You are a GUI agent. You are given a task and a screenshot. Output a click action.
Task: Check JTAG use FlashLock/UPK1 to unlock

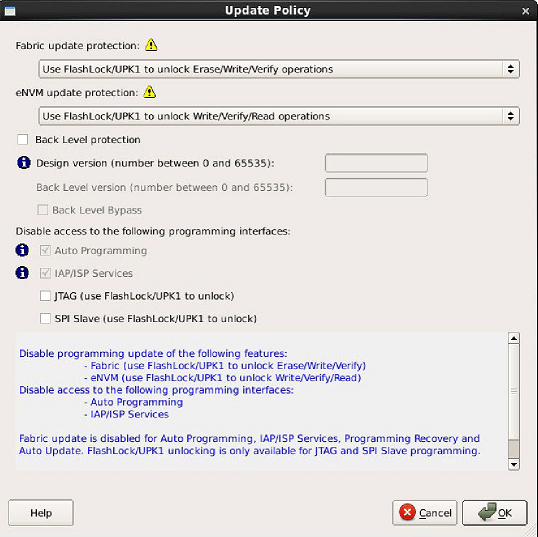45,295
